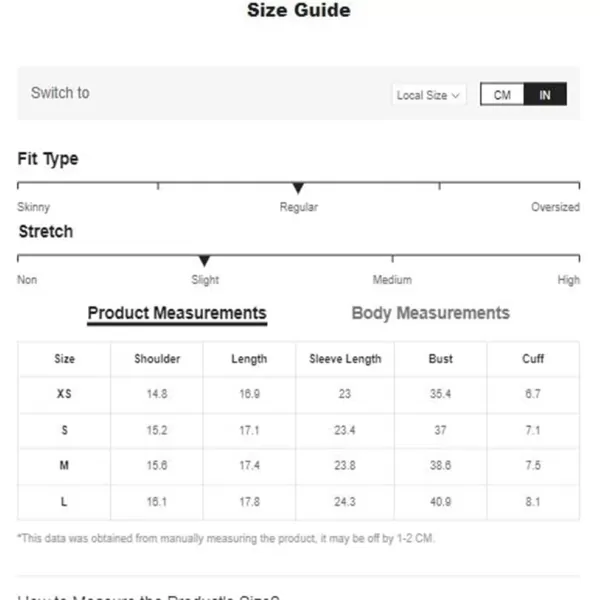Viewport: 600px width, 600px height.
Task: Click the Fit Type Regular marker
Action: click(x=298, y=188)
